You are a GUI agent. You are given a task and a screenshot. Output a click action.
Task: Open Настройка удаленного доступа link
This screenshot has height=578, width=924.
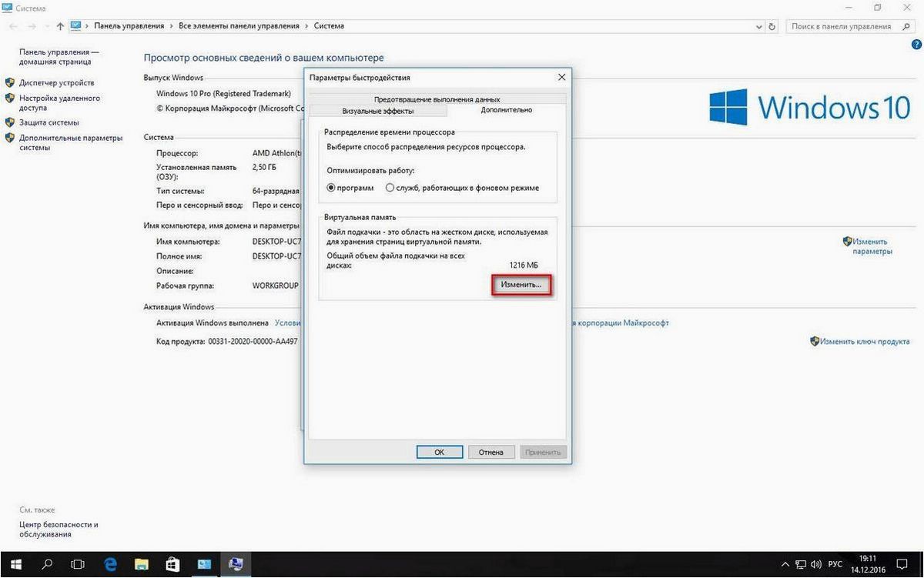click(x=59, y=102)
